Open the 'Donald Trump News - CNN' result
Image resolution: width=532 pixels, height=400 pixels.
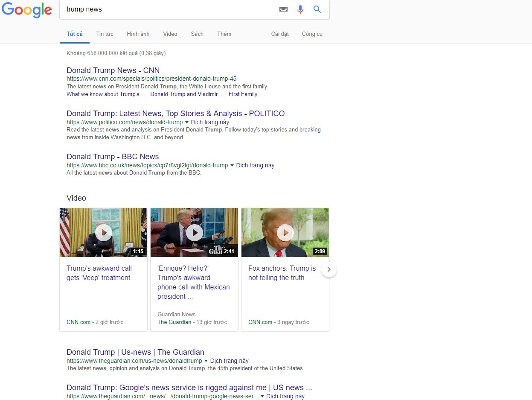coord(113,70)
